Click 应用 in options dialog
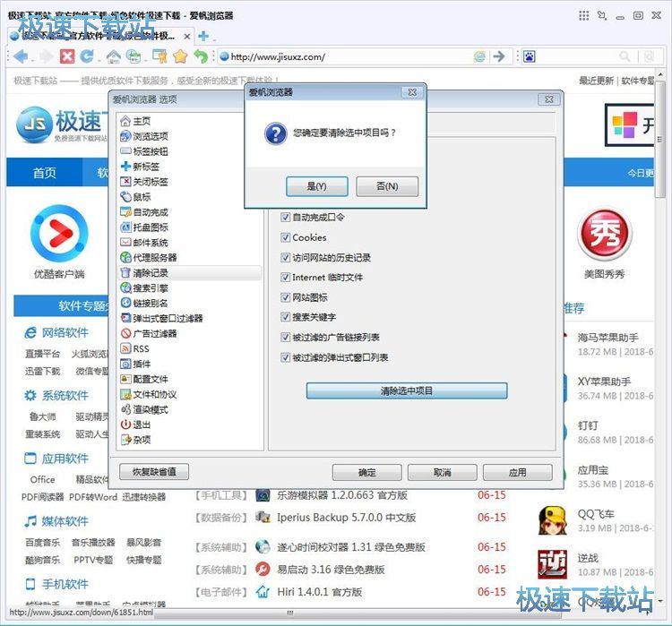The height and width of the screenshot is (626, 672). coord(517,472)
